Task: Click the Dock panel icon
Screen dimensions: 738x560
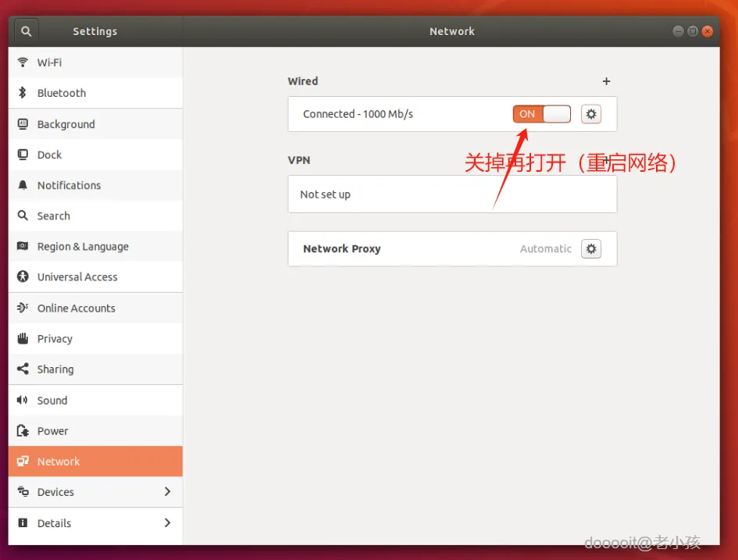Action: point(23,155)
